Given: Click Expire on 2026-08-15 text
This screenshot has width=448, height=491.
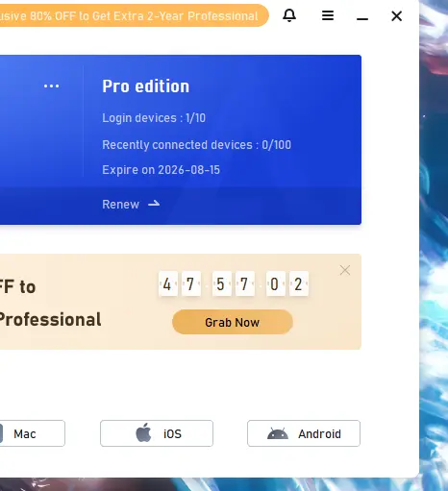Looking at the screenshot, I should (x=161, y=170).
